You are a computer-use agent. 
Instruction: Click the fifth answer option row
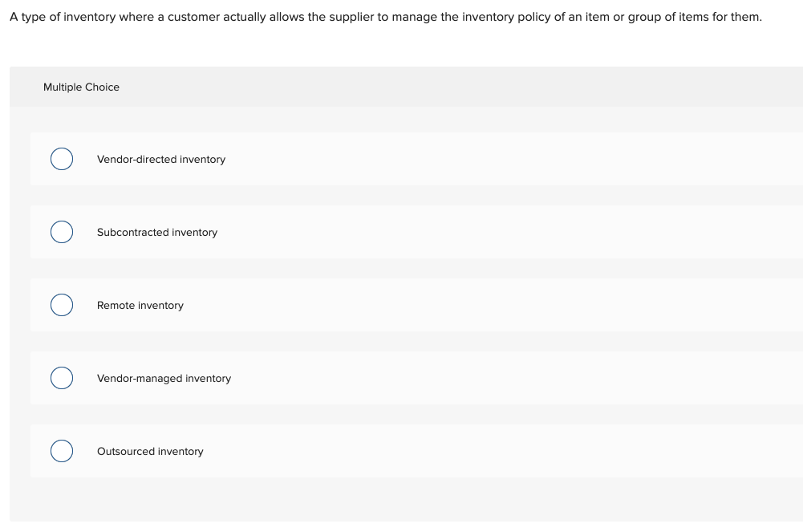(x=401, y=451)
